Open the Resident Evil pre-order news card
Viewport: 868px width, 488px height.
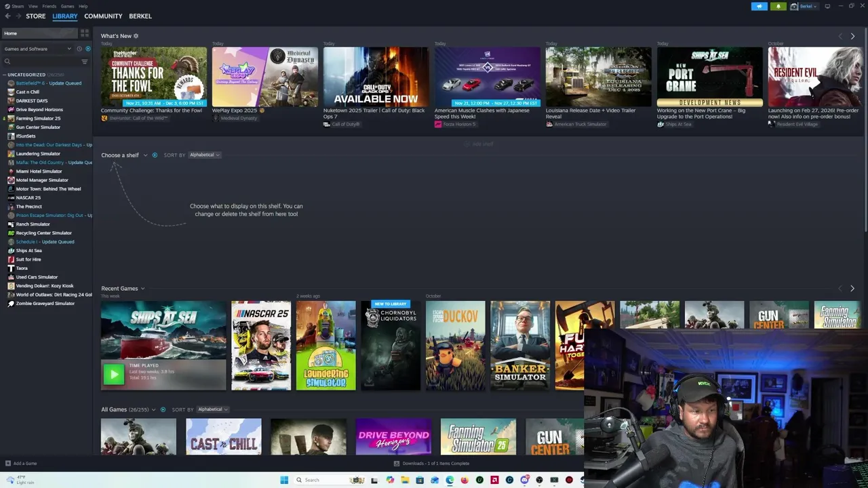pyautogui.click(x=816, y=77)
